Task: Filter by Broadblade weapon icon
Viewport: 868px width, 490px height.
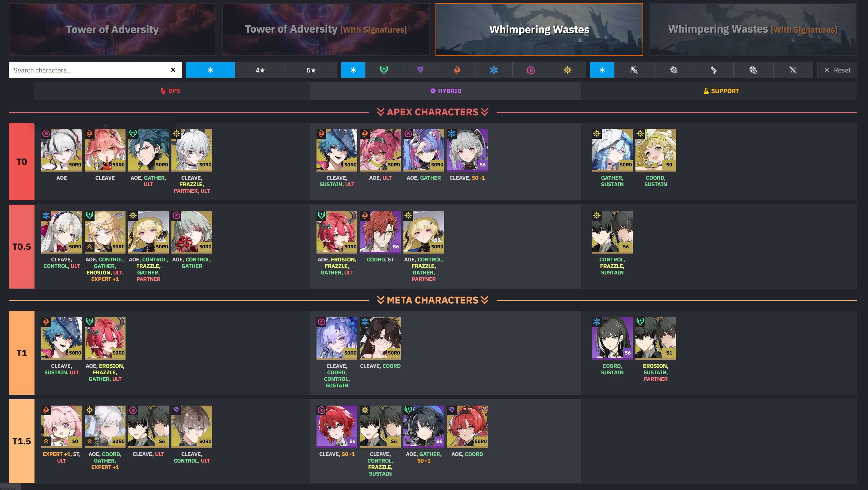Action: click(x=634, y=70)
